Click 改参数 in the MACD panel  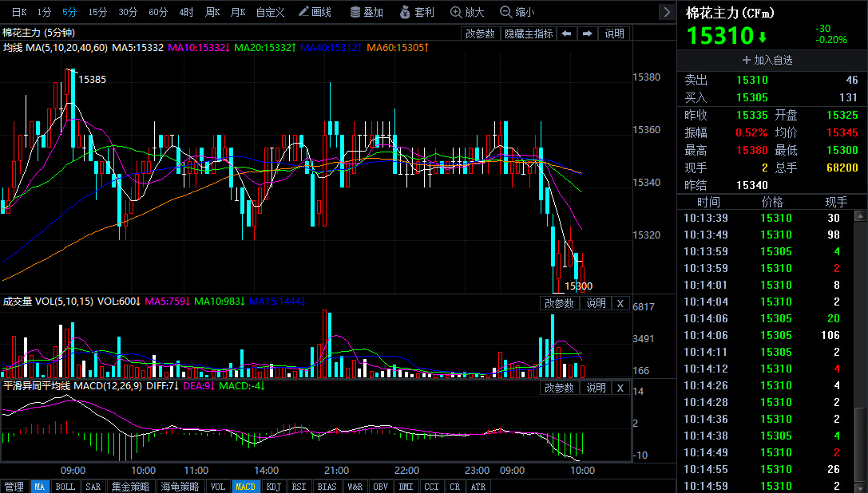pyautogui.click(x=559, y=388)
